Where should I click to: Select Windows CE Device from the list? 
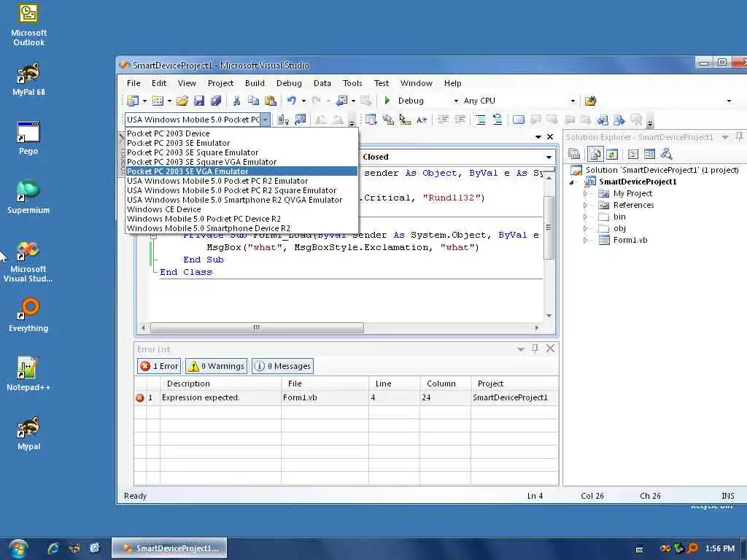tap(241, 209)
